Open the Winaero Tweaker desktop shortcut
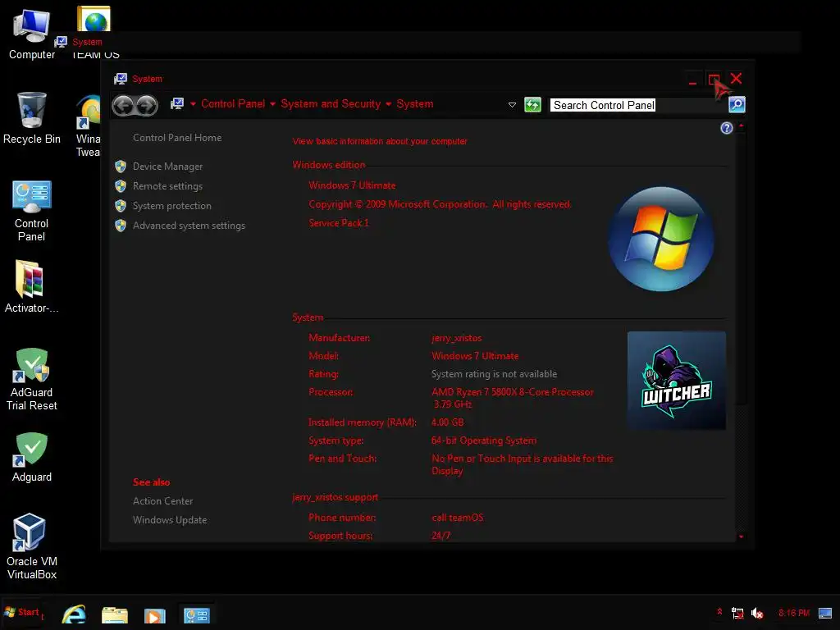This screenshot has width=840, height=630. [89, 126]
